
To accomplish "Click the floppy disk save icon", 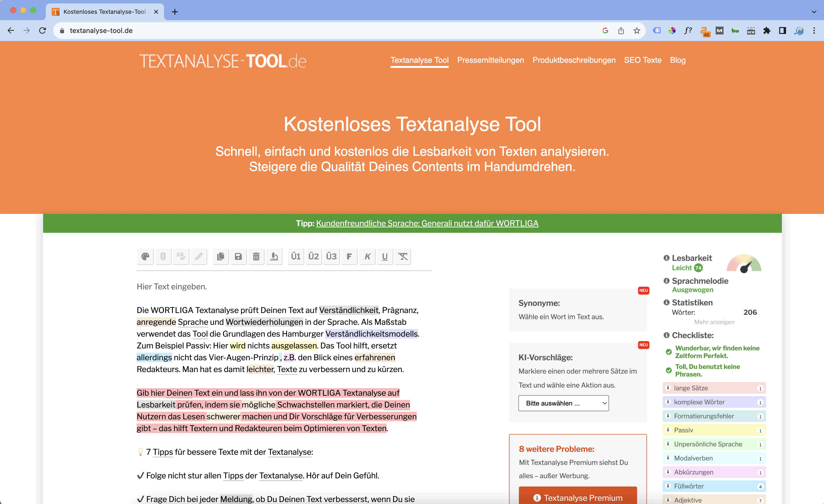I will 238,256.
